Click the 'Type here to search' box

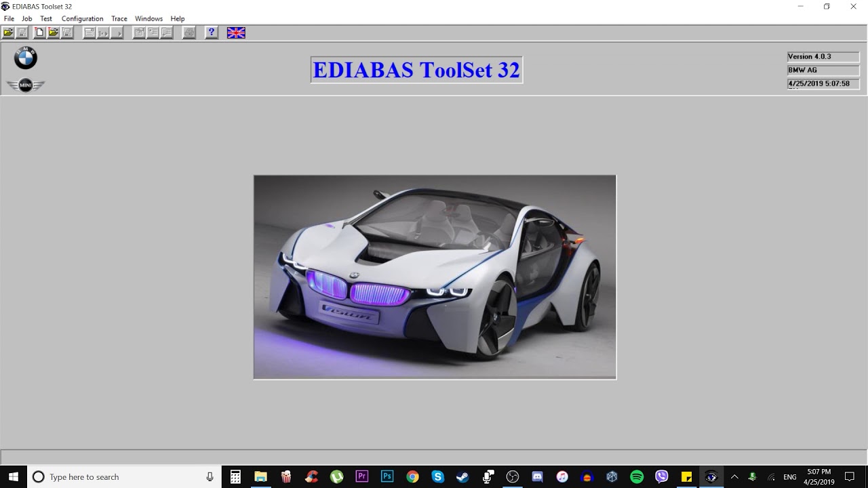(124, 477)
